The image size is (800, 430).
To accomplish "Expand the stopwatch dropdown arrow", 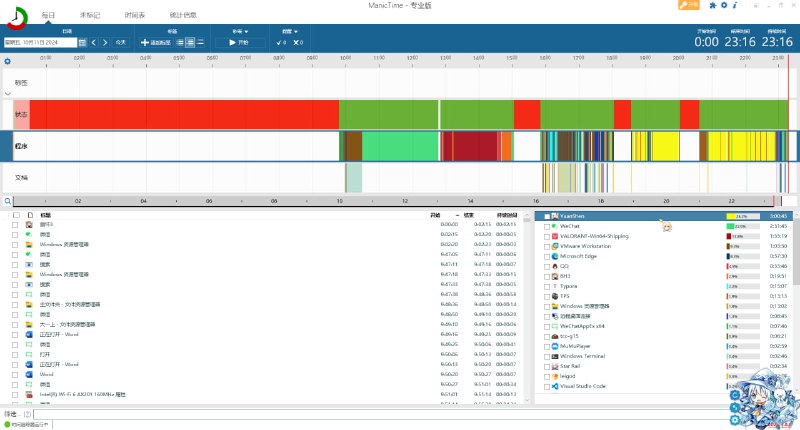I will coord(246,31).
